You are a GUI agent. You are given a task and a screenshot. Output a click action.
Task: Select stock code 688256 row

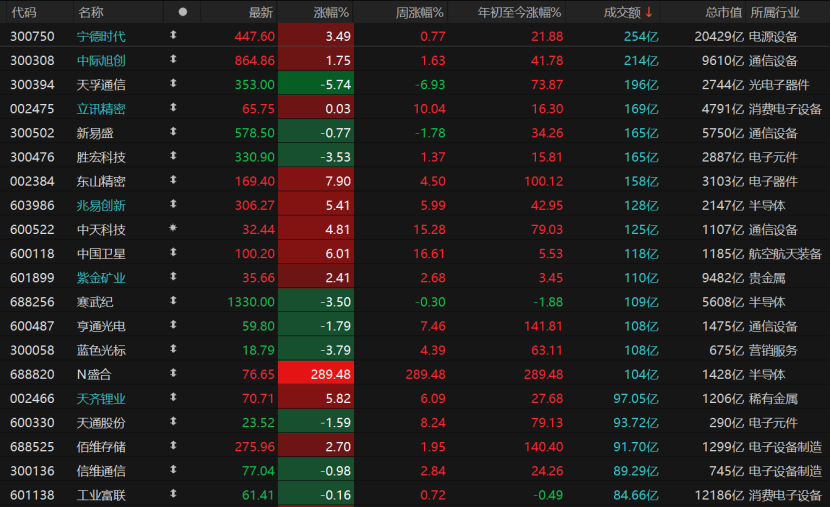pyautogui.click(x=26, y=301)
